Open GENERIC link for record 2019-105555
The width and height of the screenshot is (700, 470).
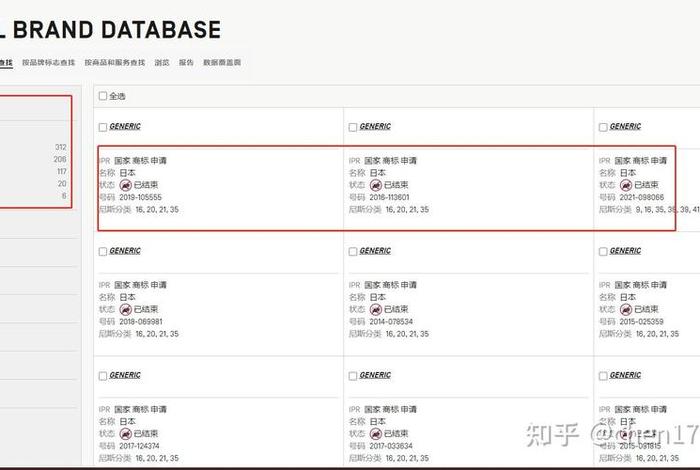click(125, 126)
